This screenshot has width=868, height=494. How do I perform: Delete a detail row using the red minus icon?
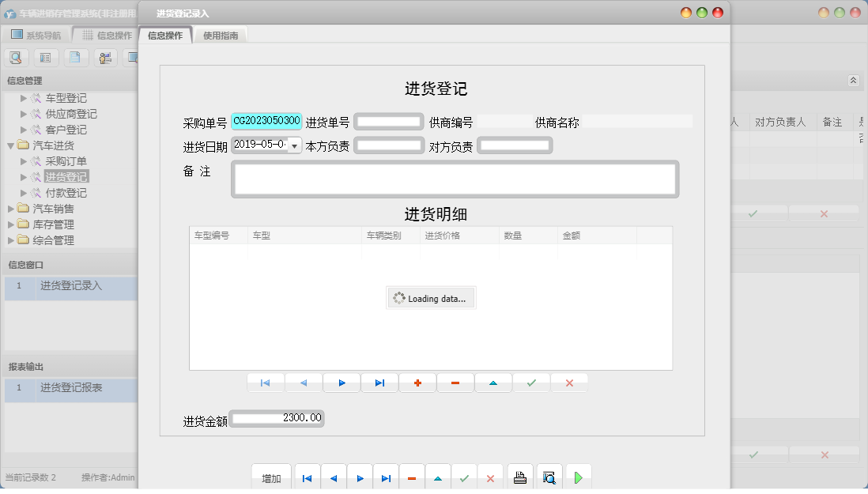click(455, 383)
